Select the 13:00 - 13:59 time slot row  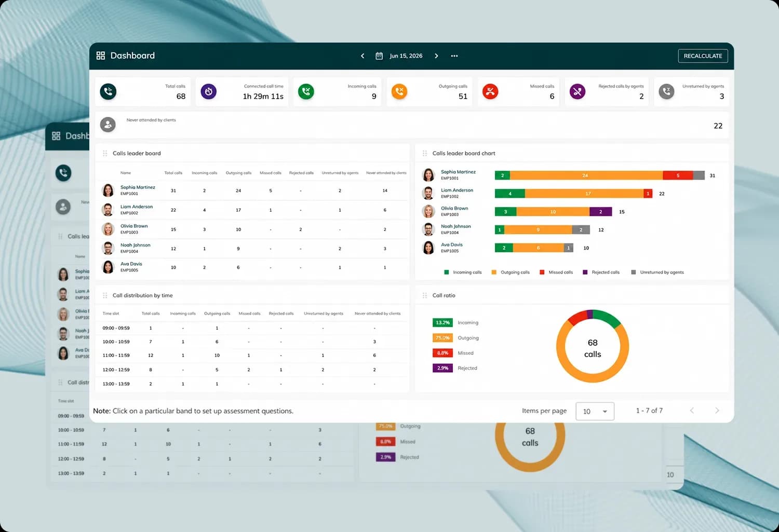tap(253, 384)
